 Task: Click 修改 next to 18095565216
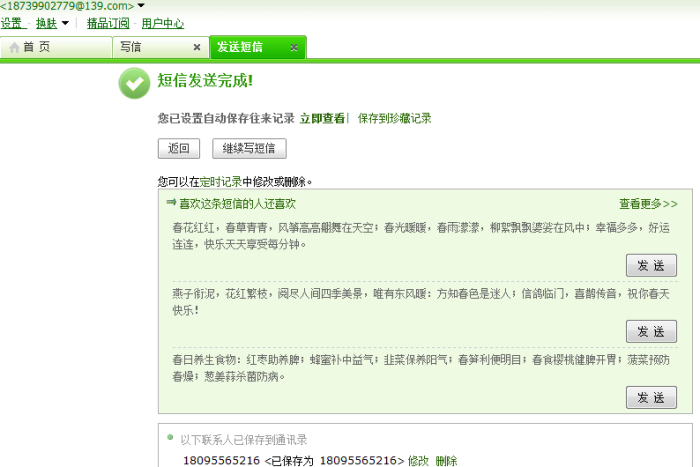pos(418,461)
